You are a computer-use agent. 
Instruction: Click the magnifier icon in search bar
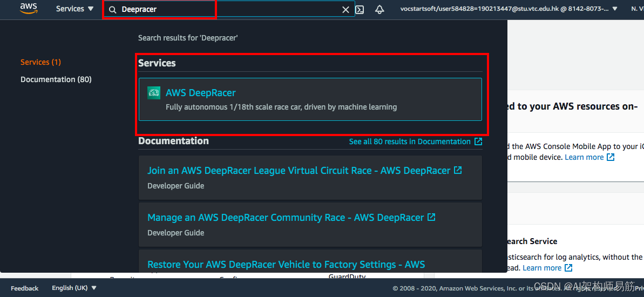click(112, 9)
